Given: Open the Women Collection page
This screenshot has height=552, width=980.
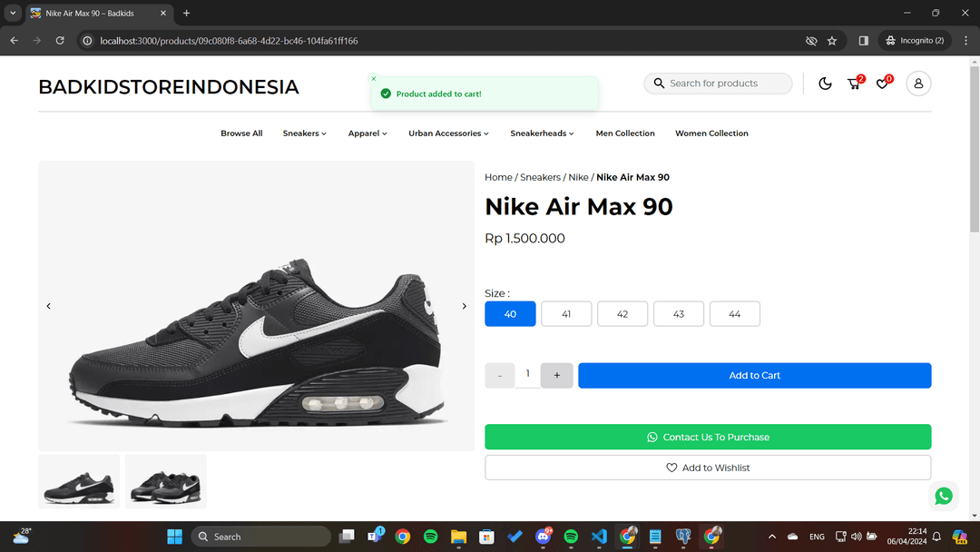Looking at the screenshot, I should point(711,133).
